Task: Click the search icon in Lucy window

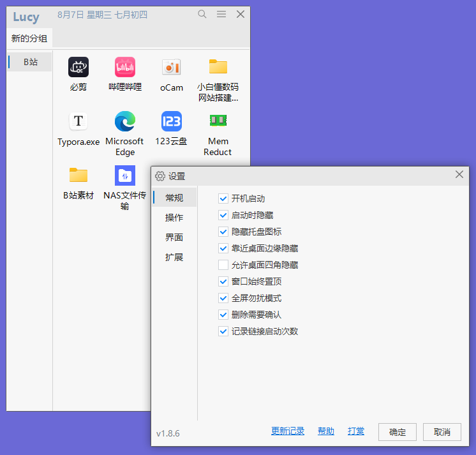Action: [x=202, y=14]
